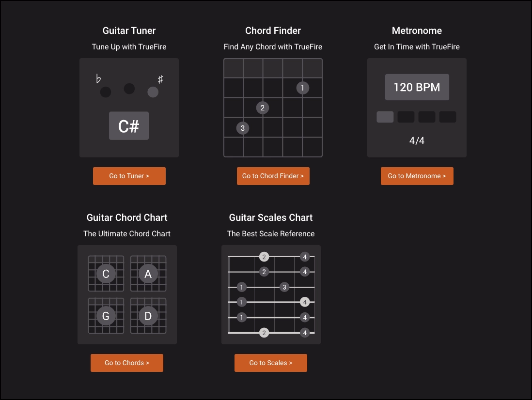Click the C chord diagram
Screen dimensions: 532x400
point(106,274)
